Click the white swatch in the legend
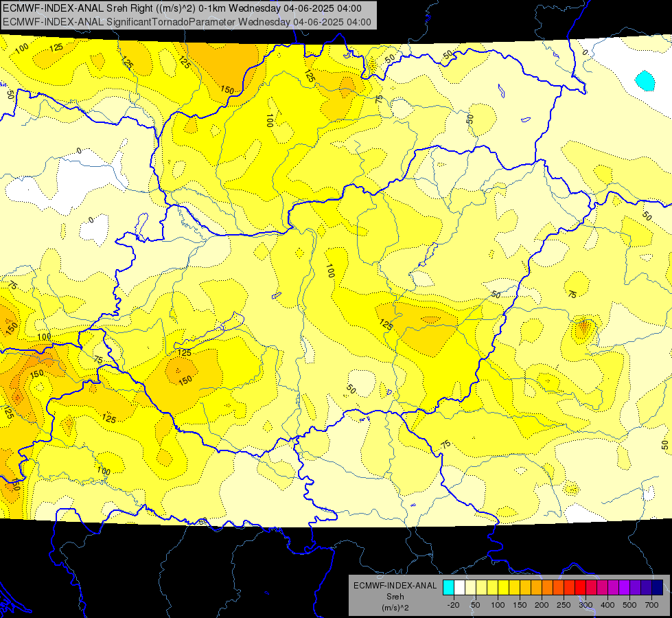 tap(459, 587)
